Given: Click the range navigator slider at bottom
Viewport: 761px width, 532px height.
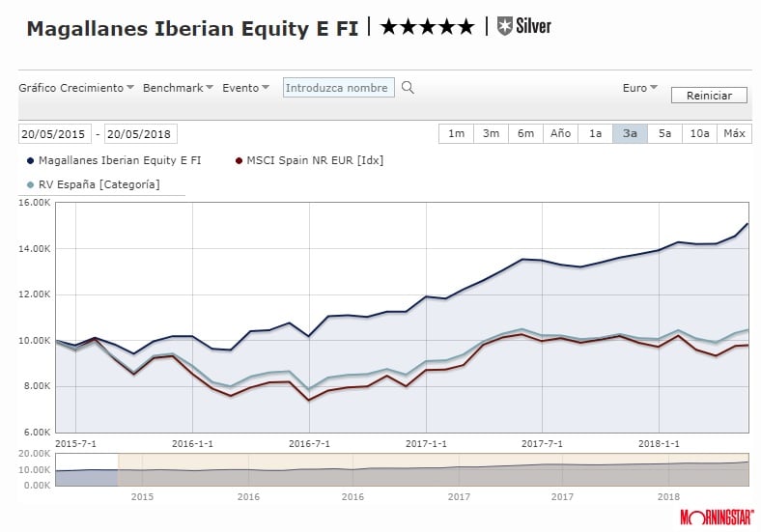Looking at the screenshot, I should click(x=433, y=470).
